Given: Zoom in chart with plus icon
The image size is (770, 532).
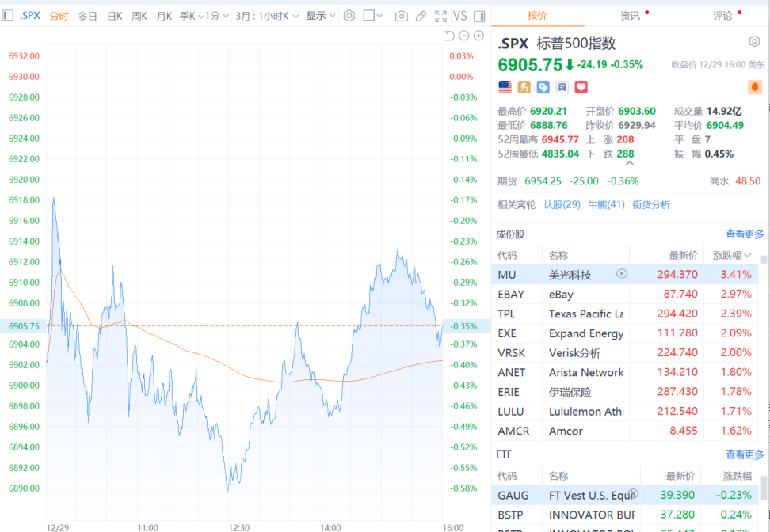Looking at the screenshot, I should coord(478,36).
